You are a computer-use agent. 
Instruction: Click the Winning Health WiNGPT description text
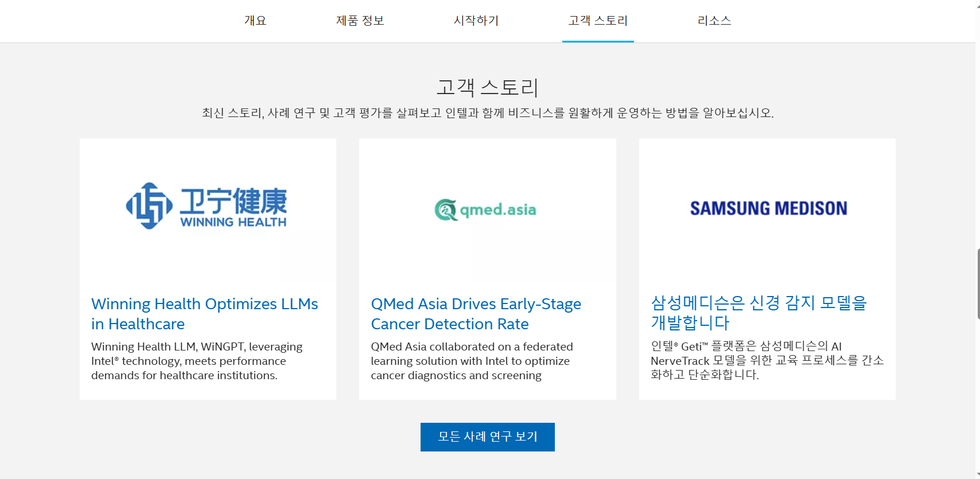point(197,361)
